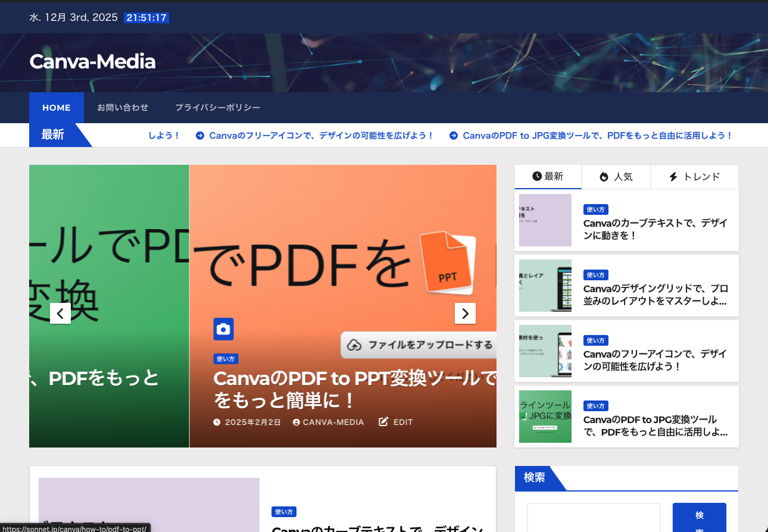Click the arrow icon before the フリーアイコン ticker headline

click(x=200, y=136)
